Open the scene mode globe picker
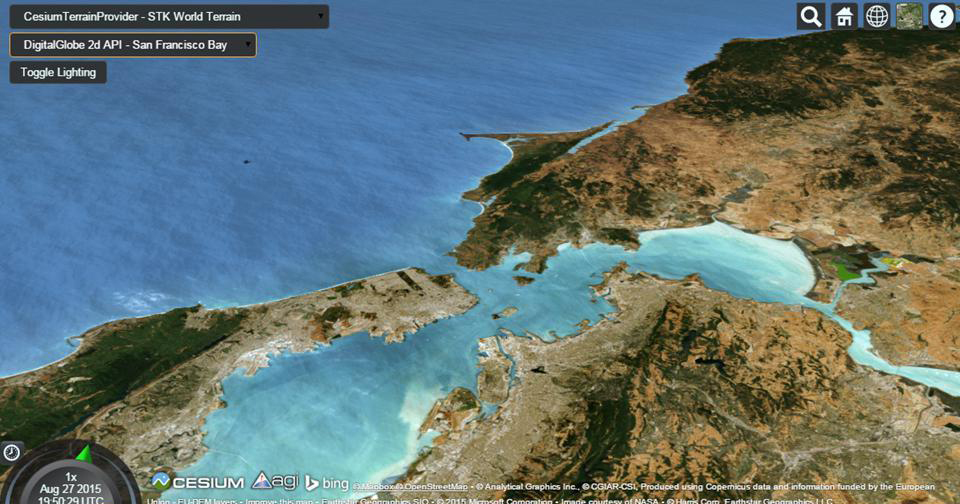Image resolution: width=960 pixels, height=504 pixels. (x=877, y=17)
